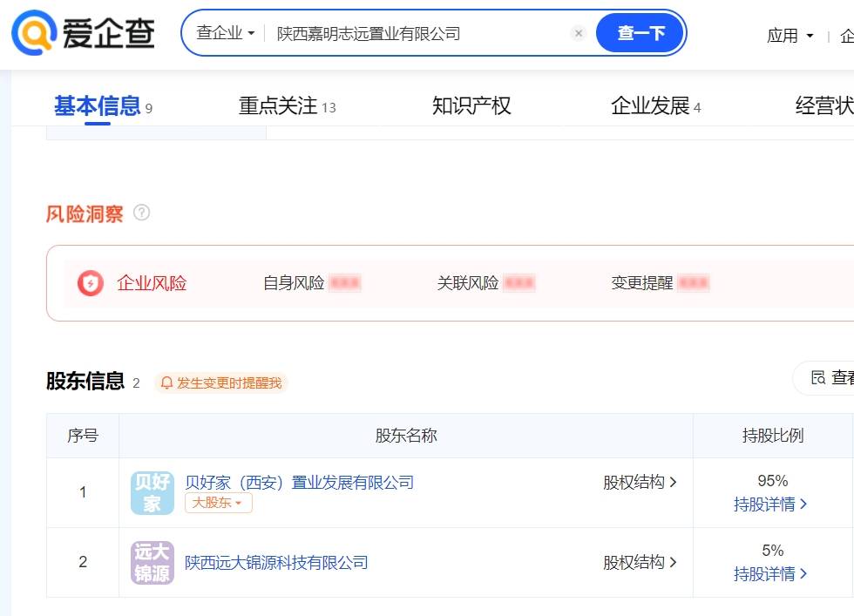Open 持股详情 for the 5% shareholder
The width and height of the screenshot is (854, 616).
770,574
